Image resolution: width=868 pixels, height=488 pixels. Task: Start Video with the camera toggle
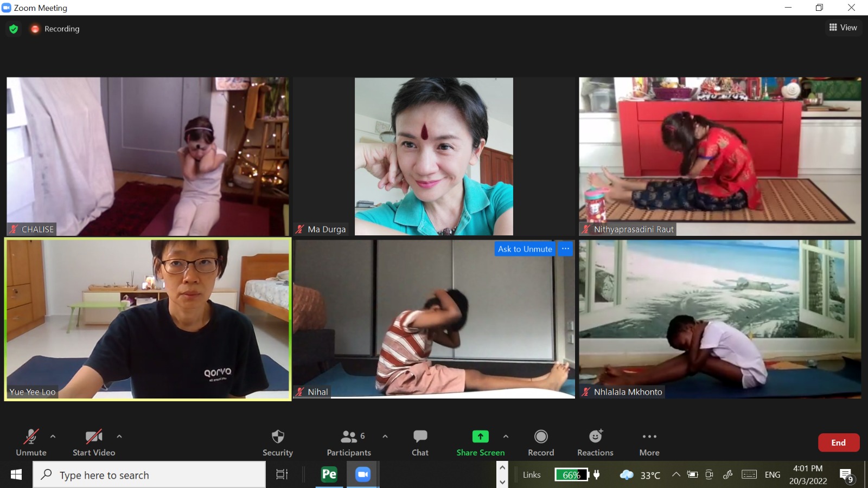94,442
